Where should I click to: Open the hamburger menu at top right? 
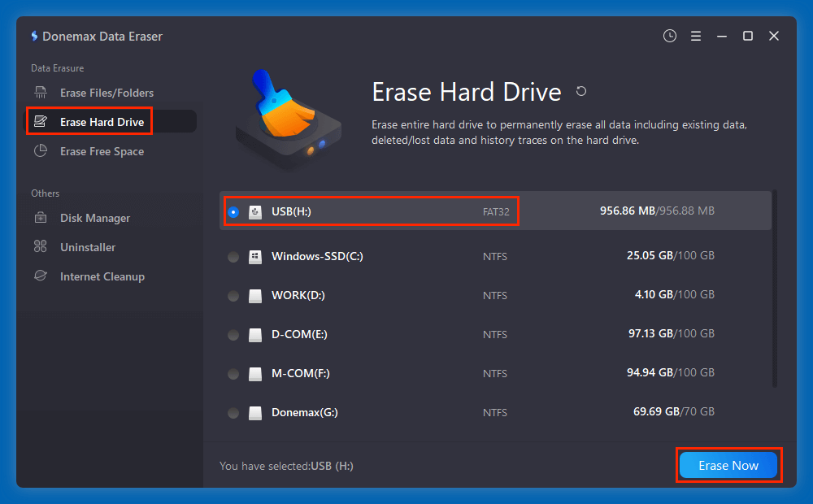695,36
